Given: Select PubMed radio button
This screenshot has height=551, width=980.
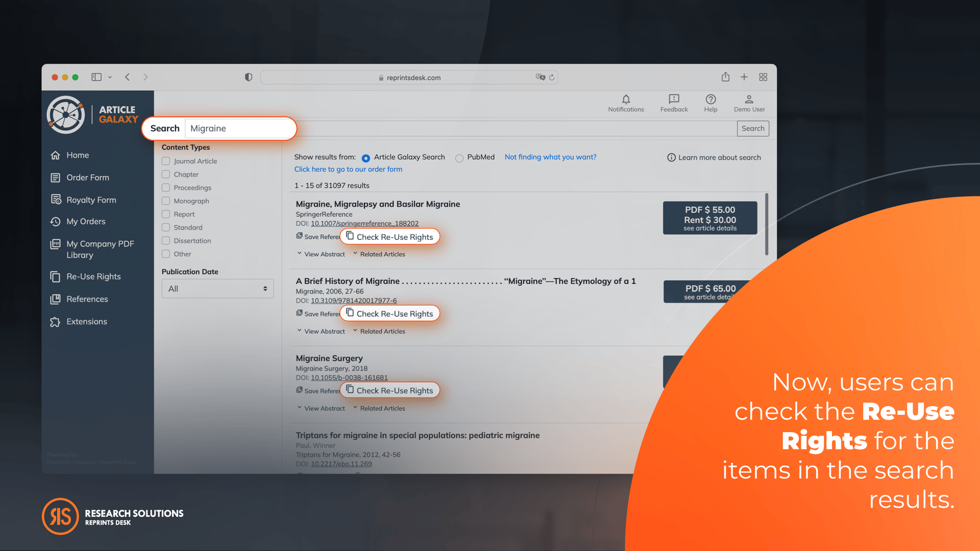Looking at the screenshot, I should click(458, 158).
